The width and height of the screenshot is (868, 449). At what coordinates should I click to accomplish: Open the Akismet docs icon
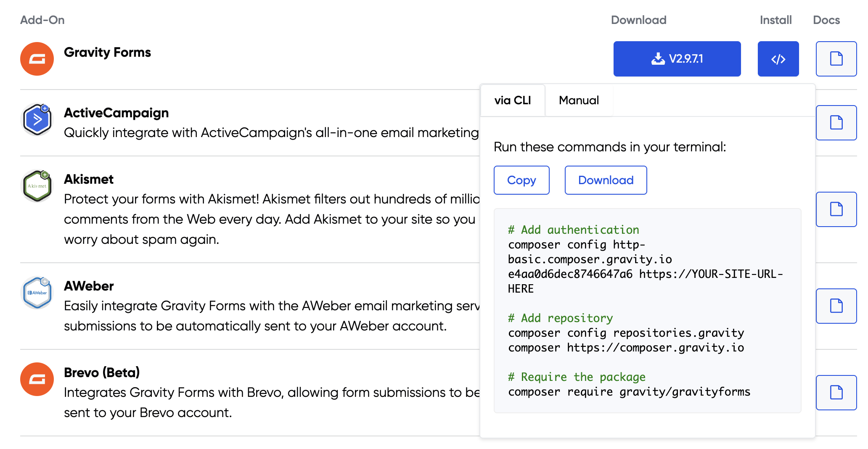tap(836, 209)
